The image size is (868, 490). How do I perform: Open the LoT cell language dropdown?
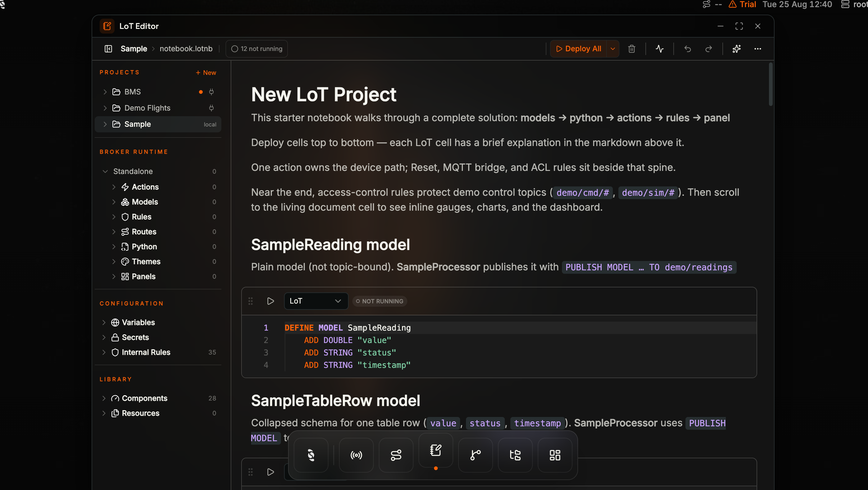[316, 301]
